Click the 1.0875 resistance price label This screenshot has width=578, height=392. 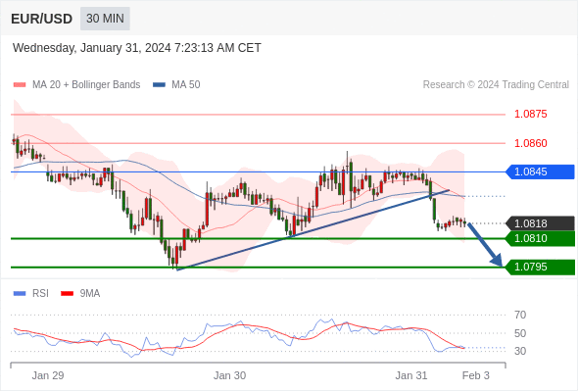pyautogui.click(x=530, y=114)
